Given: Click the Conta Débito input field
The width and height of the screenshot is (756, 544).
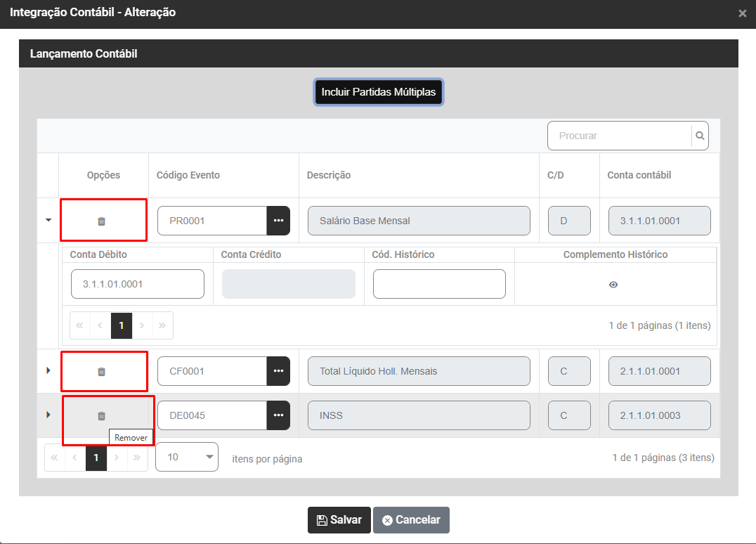Looking at the screenshot, I should tap(138, 284).
